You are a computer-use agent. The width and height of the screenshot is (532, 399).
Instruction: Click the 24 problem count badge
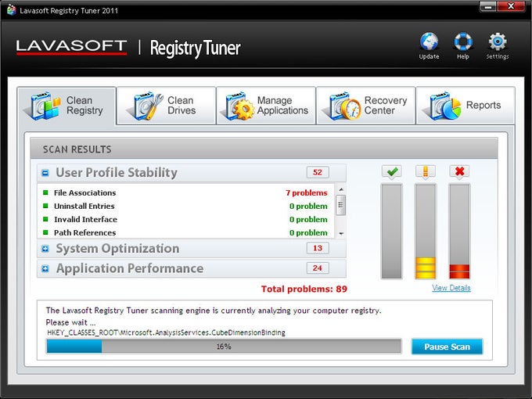318,268
